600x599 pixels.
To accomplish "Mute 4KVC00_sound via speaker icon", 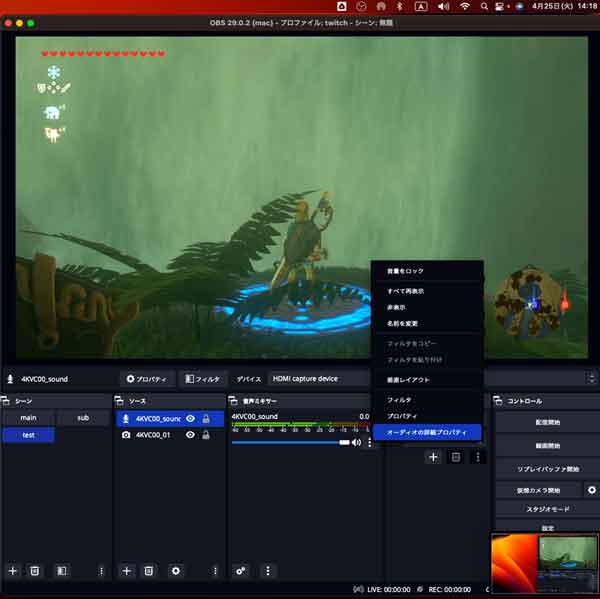I will click(356, 442).
